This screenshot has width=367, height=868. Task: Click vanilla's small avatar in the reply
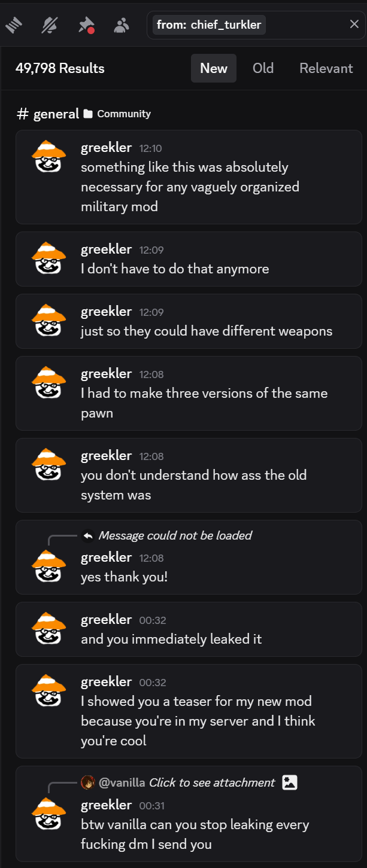pos(88,782)
